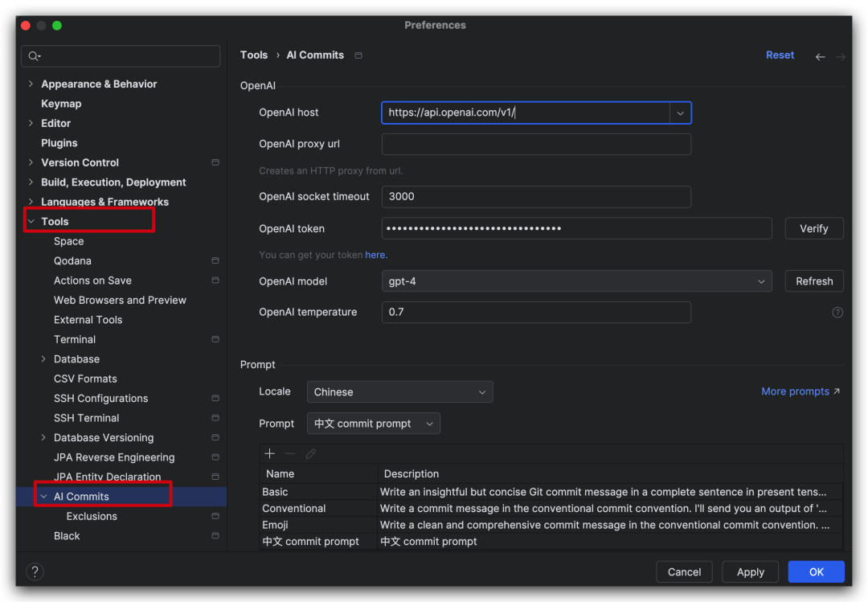Click the project icon next to Qodana
Screen dimensions: 868x602
pyautogui.click(x=215, y=260)
